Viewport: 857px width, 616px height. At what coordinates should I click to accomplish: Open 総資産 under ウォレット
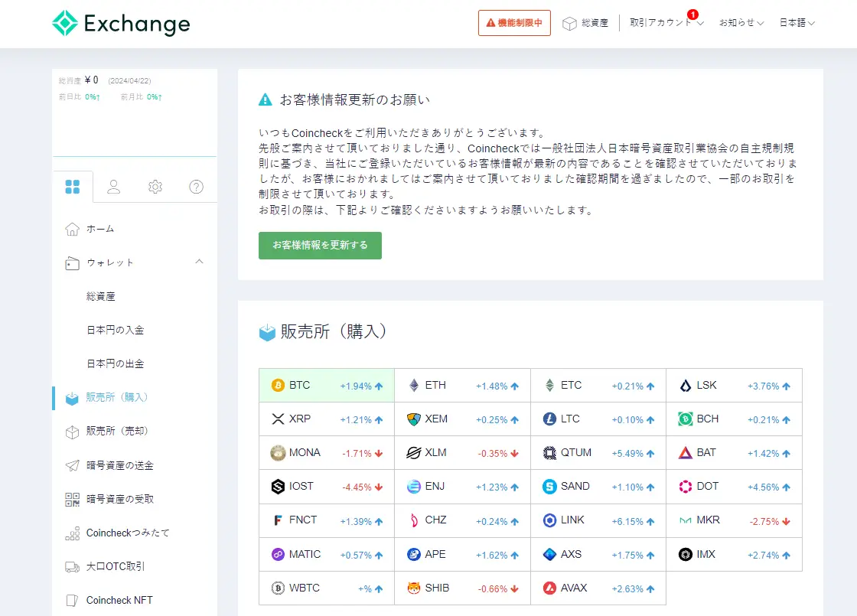[x=100, y=296]
